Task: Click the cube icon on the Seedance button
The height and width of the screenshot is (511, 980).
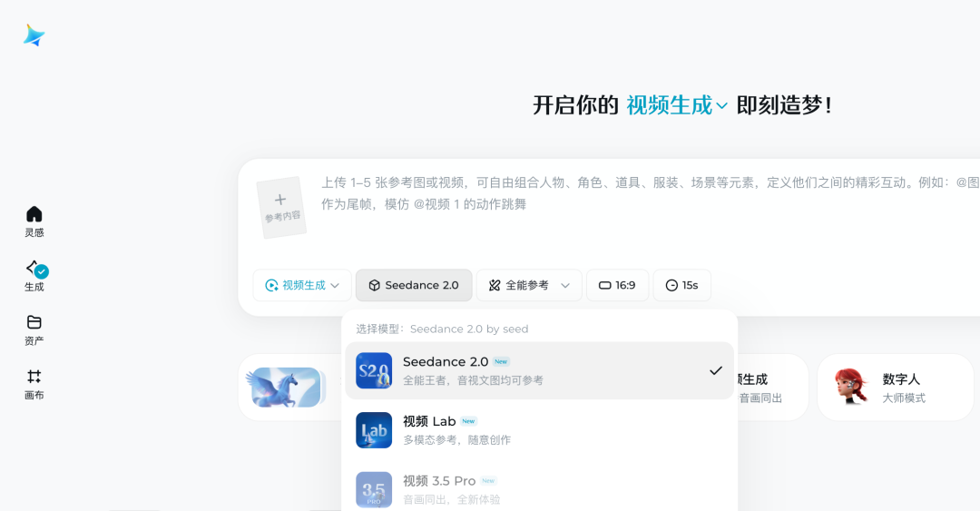Action: point(375,285)
